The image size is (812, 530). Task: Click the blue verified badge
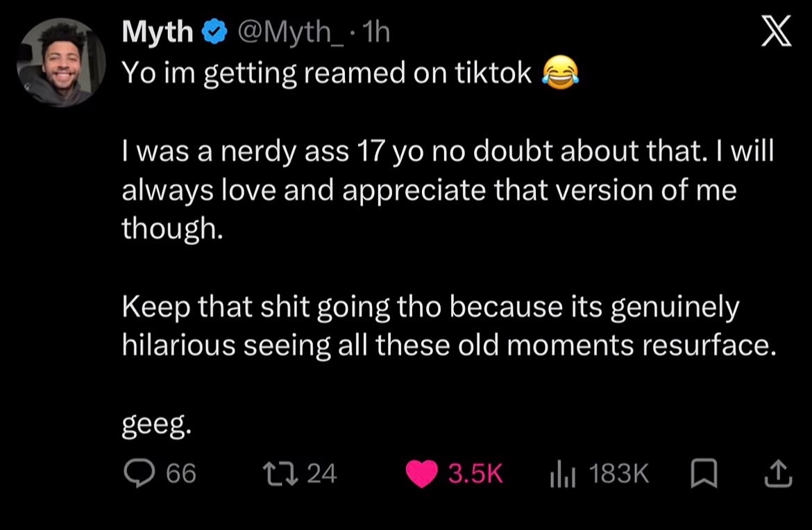click(x=214, y=33)
